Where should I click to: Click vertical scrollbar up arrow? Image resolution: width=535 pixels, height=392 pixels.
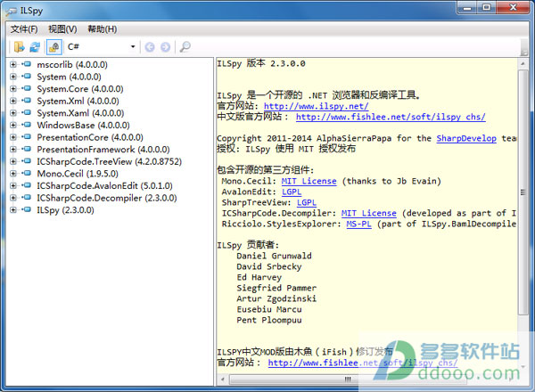[x=523, y=64]
